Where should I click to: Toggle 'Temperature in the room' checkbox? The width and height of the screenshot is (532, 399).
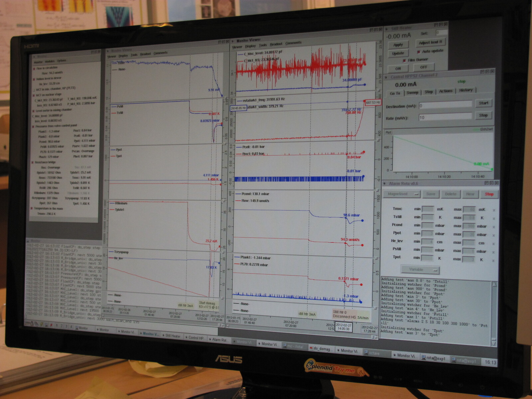(x=32, y=208)
